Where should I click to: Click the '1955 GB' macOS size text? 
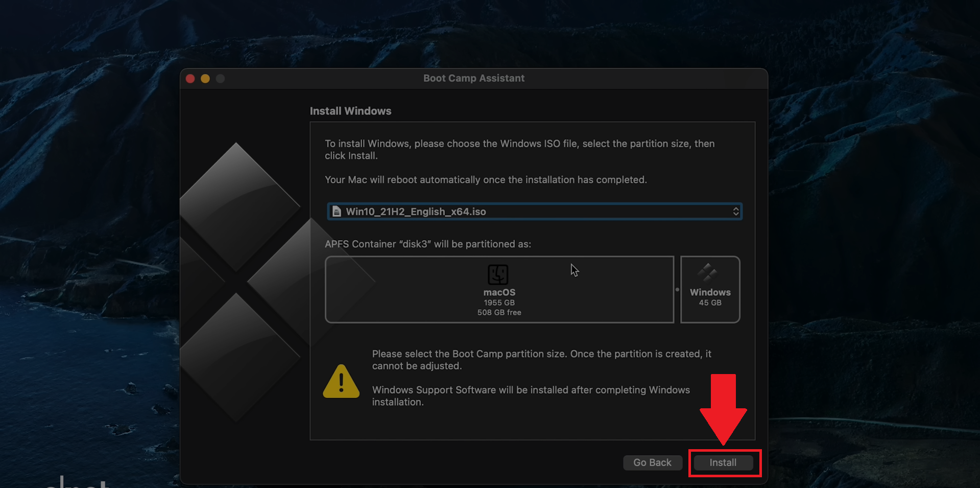499,303
